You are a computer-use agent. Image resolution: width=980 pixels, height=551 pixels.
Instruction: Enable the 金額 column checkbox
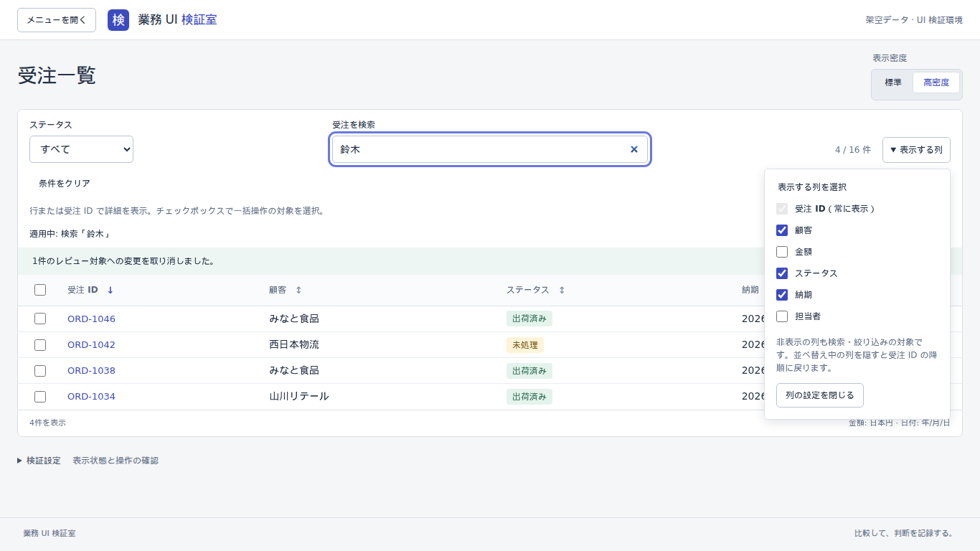coord(782,252)
